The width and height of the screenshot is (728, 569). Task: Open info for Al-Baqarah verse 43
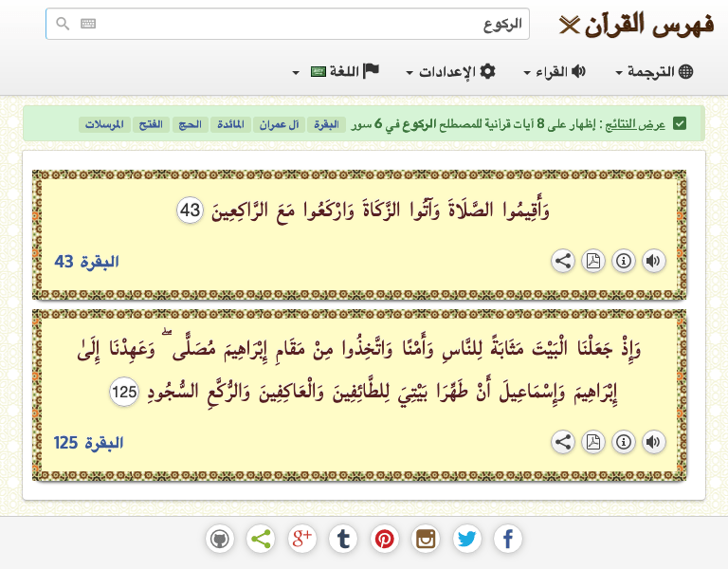pos(624,261)
